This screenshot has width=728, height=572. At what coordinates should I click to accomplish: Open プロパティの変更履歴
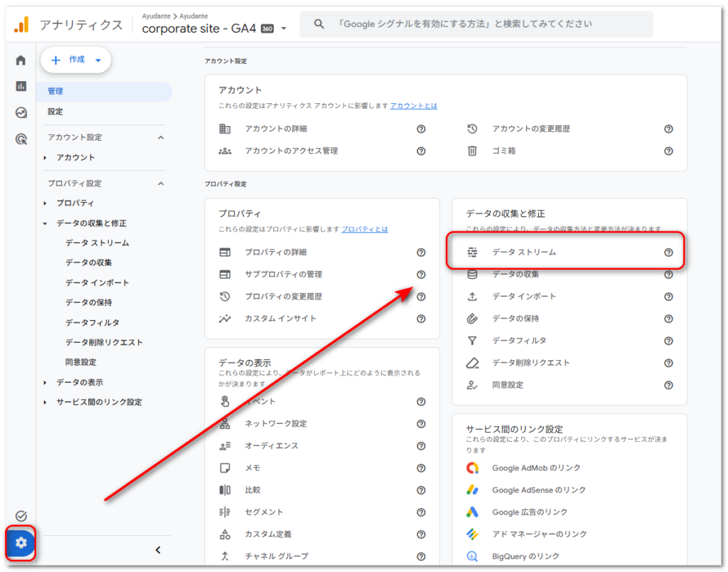click(x=283, y=297)
